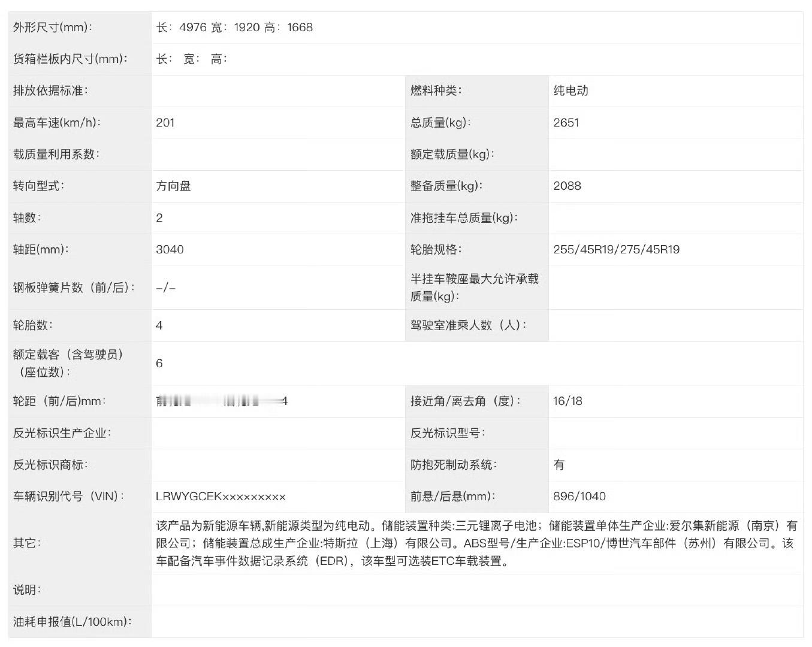This screenshot has width=812, height=647.
Task: Click the 整备质量(kg) label
Action: coord(446,186)
